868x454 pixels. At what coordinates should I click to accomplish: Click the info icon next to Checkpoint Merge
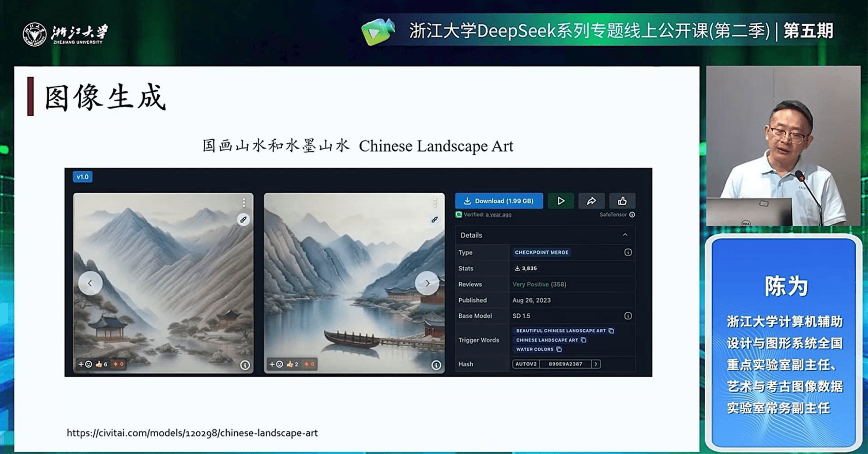pos(628,252)
